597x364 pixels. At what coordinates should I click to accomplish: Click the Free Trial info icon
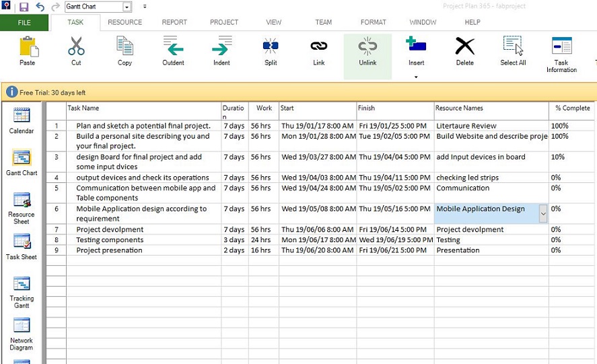click(12, 92)
